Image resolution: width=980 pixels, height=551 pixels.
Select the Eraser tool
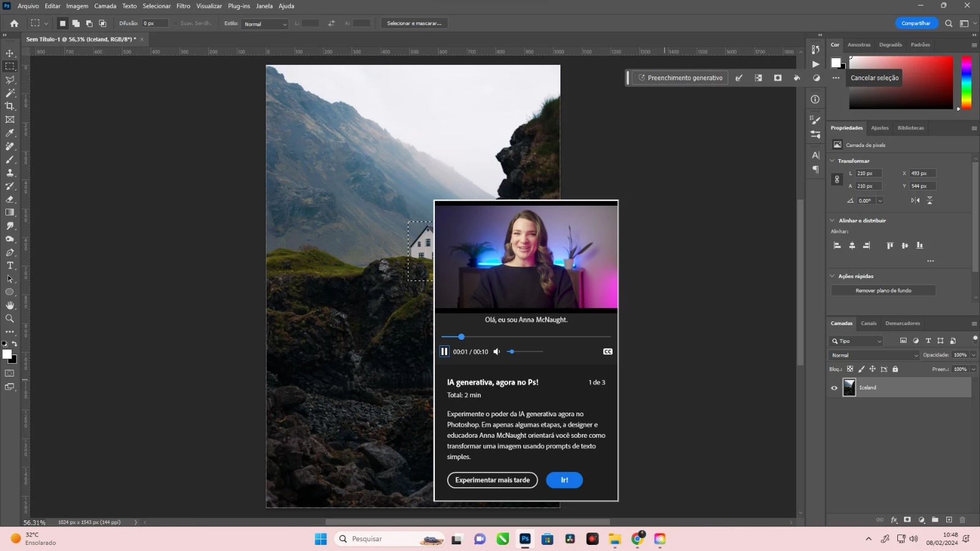[x=10, y=200]
